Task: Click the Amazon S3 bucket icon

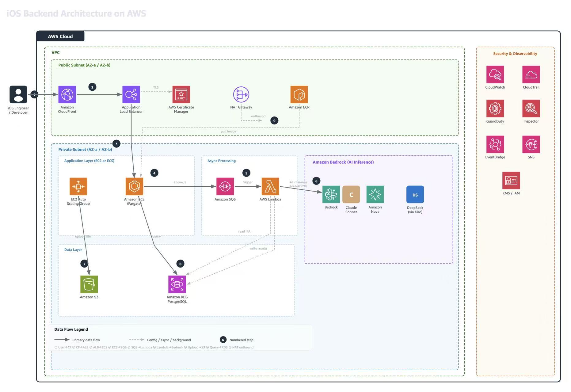Action: click(x=89, y=284)
